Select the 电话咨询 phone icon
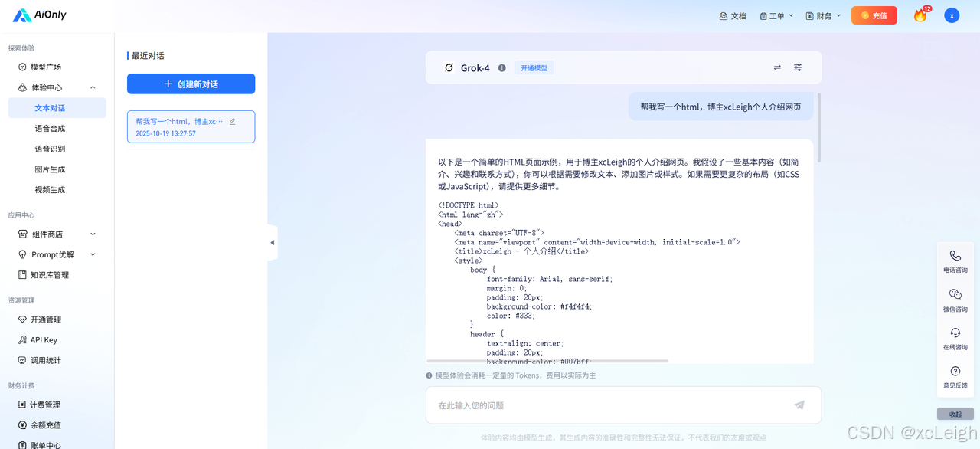Image resolution: width=980 pixels, height=449 pixels. click(x=955, y=256)
